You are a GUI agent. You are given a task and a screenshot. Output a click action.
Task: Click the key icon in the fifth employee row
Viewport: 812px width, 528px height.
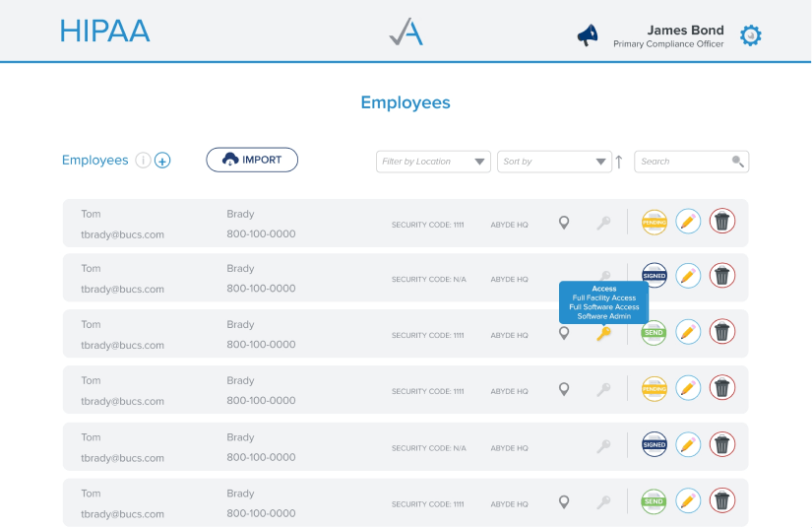603,446
